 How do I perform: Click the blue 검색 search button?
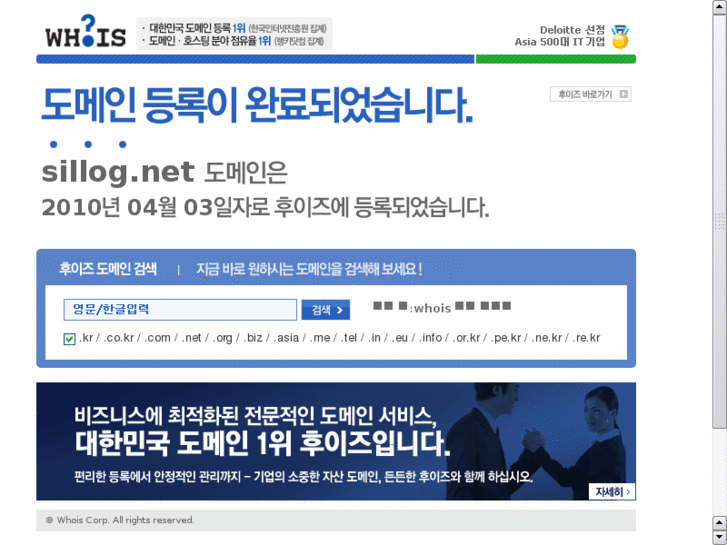(325, 310)
